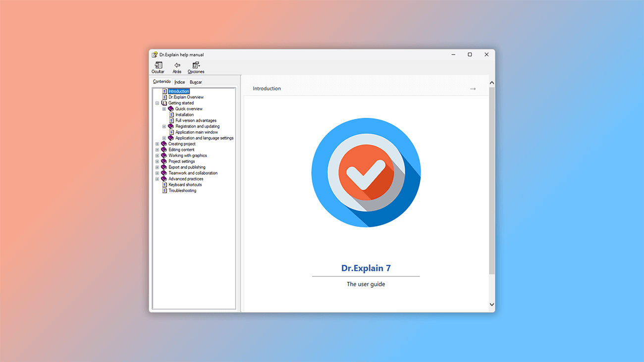Expand the Application and language settings node

point(164,138)
